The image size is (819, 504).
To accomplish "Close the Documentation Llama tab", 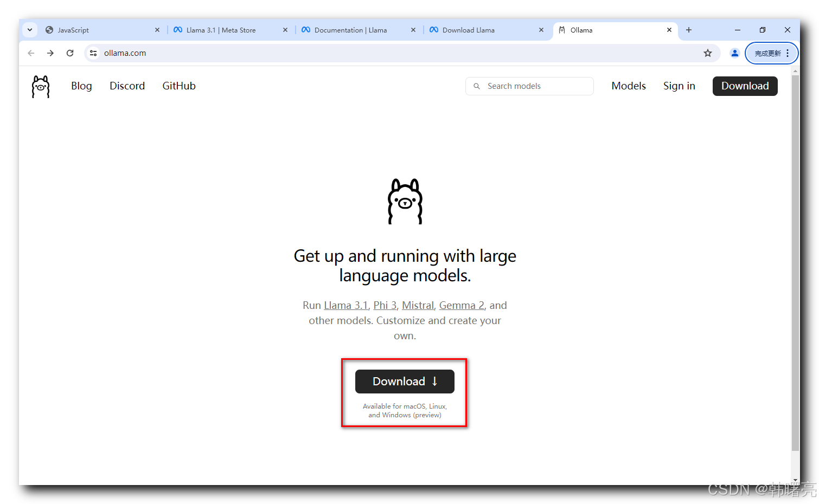I will pyautogui.click(x=413, y=30).
